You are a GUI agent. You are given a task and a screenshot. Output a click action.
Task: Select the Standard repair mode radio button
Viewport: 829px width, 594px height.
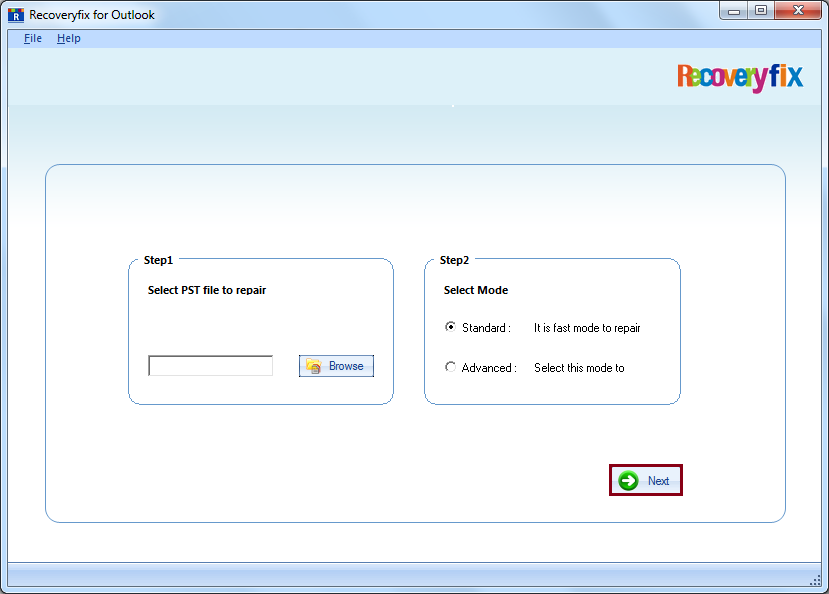(x=450, y=327)
